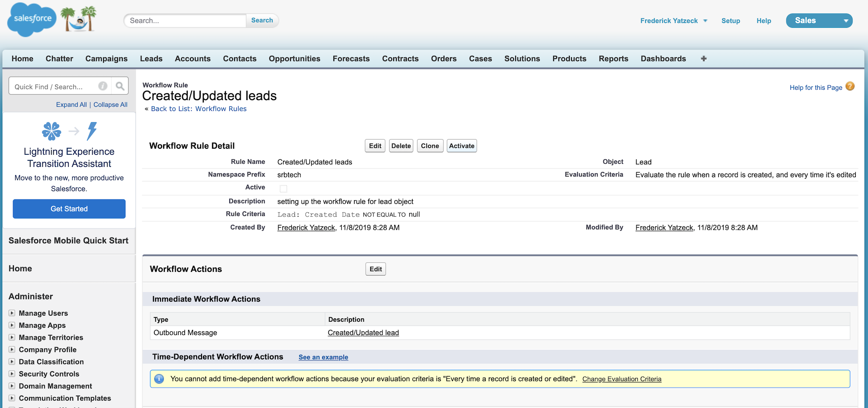Click the Security Controls label

[x=49, y=374]
